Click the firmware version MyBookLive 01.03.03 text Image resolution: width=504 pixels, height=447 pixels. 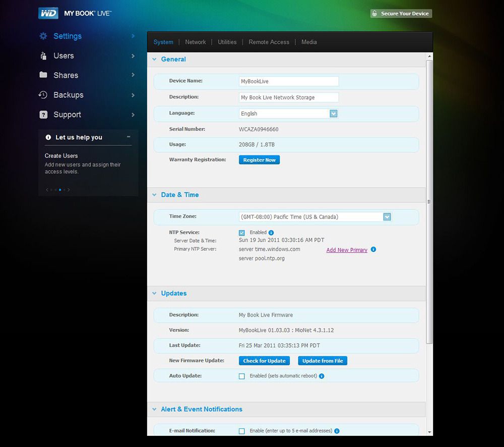tap(286, 330)
